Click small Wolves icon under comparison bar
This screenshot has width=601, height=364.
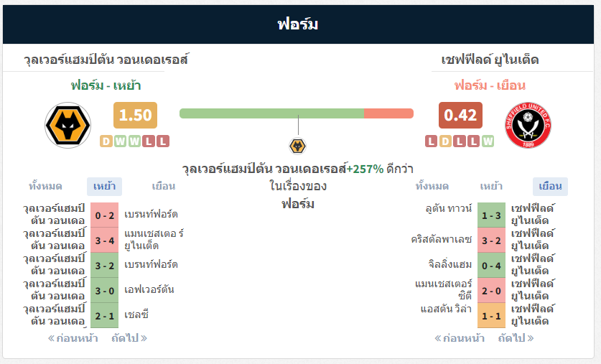point(297,146)
